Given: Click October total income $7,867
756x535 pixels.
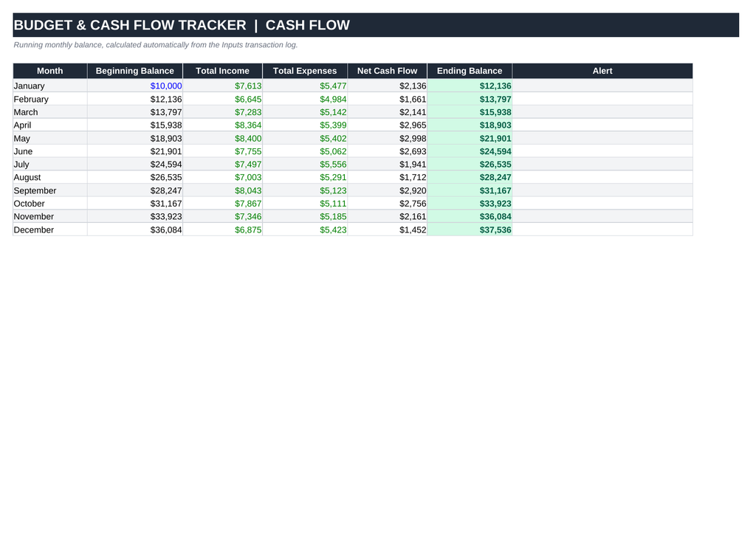Looking at the screenshot, I should 223,204.
